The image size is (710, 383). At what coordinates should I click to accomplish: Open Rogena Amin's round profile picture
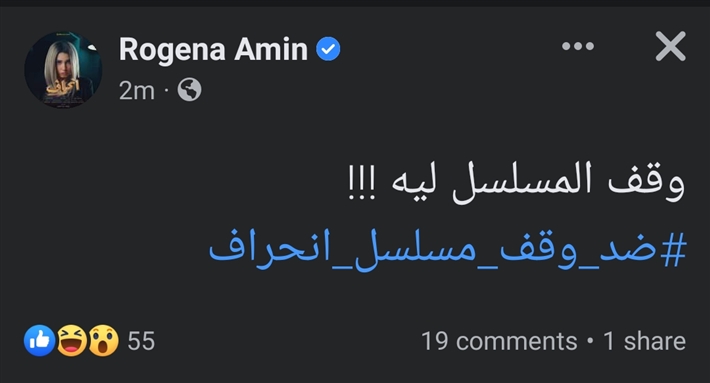tap(63, 69)
